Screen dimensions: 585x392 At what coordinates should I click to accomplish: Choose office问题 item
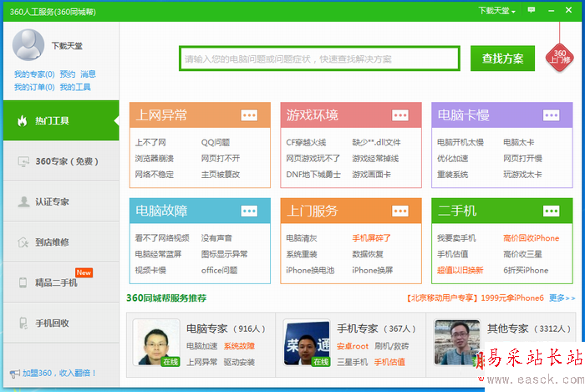click(219, 271)
